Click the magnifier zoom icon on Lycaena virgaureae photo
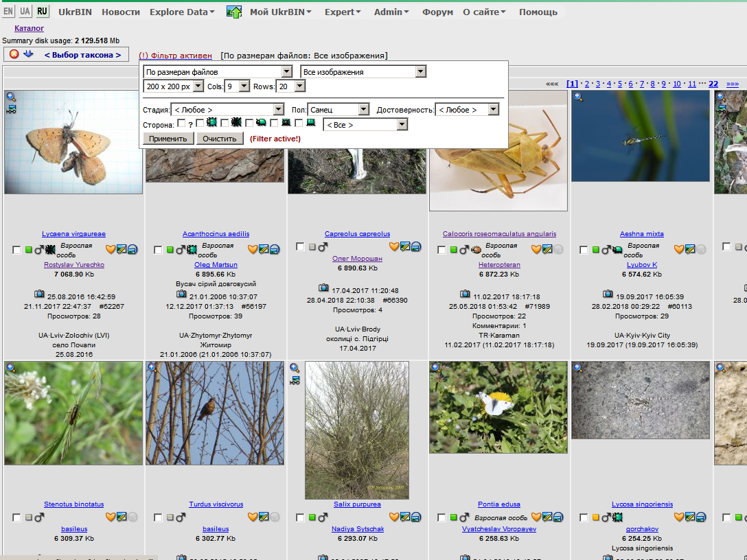The width and height of the screenshot is (747, 560). (x=11, y=97)
